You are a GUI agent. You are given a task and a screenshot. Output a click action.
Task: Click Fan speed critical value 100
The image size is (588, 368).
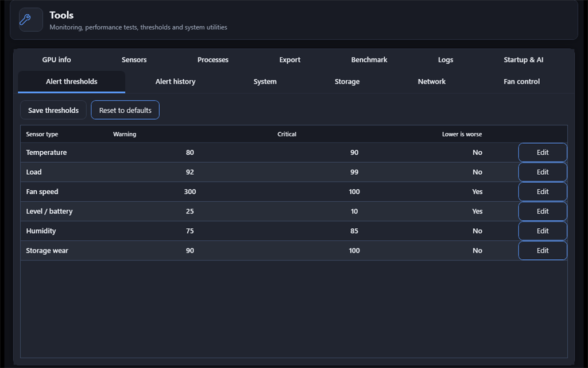pyautogui.click(x=354, y=191)
